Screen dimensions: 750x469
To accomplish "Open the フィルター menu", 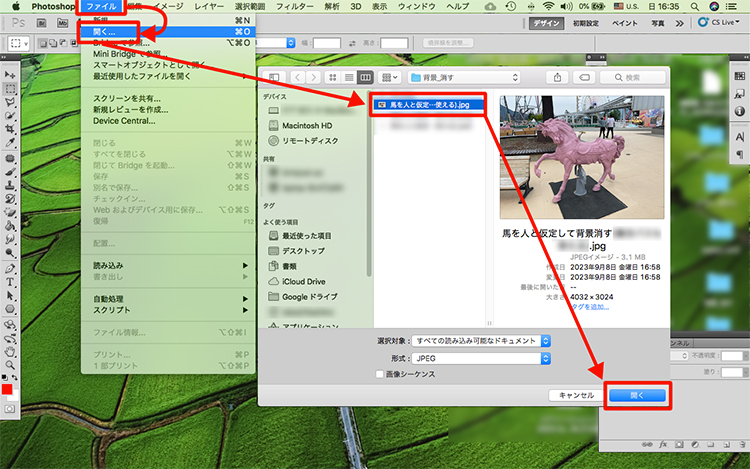I will pos(295,7).
